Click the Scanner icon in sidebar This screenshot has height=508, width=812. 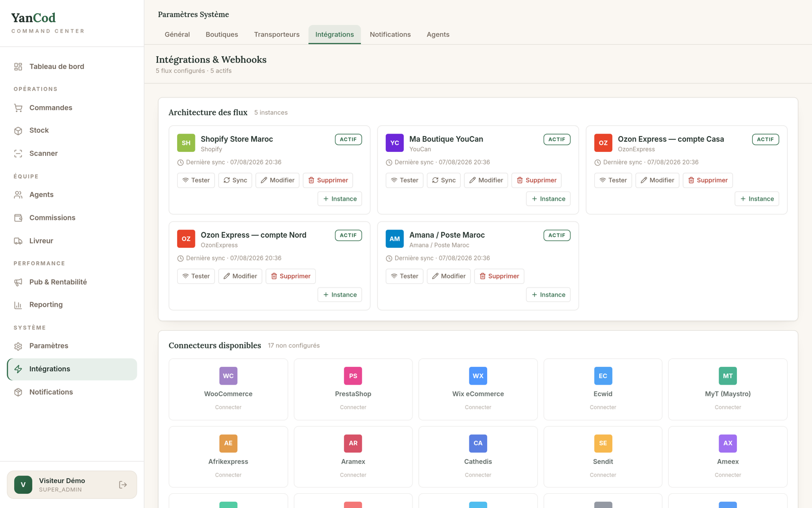(x=18, y=153)
